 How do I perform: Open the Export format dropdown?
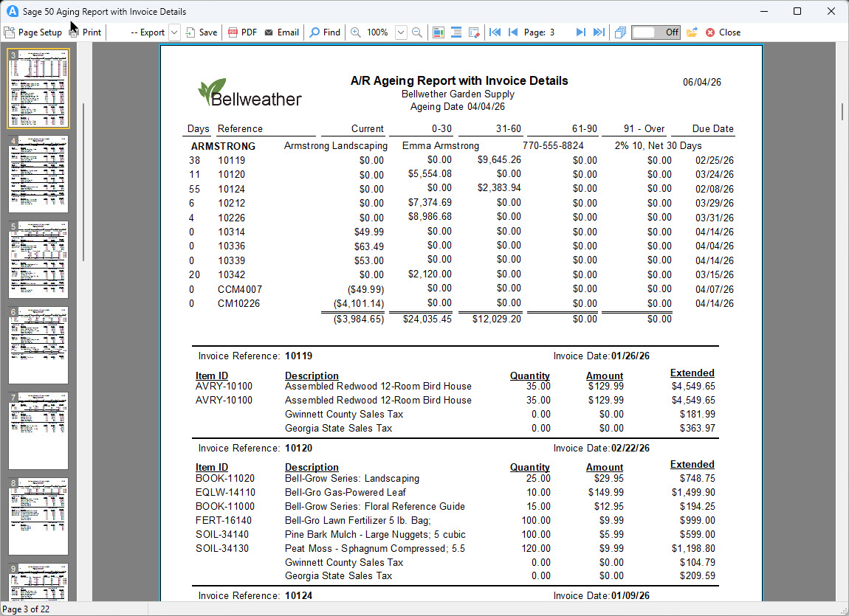pyautogui.click(x=174, y=32)
